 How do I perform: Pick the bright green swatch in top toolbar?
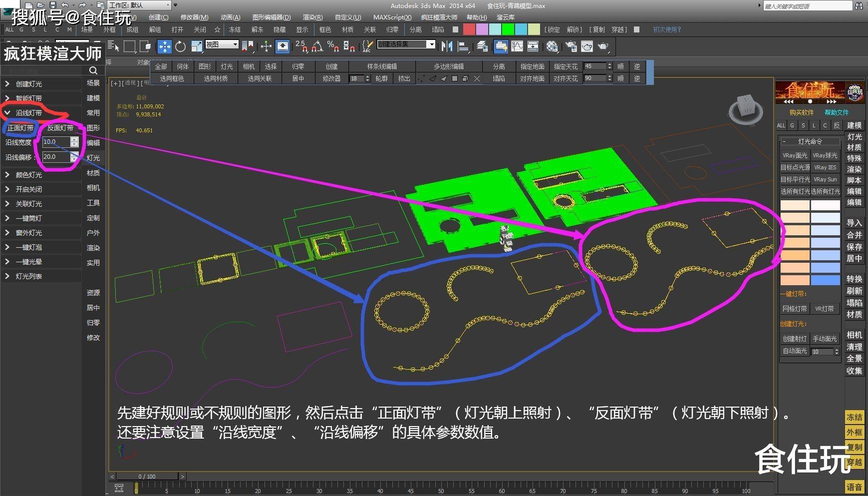click(508, 29)
